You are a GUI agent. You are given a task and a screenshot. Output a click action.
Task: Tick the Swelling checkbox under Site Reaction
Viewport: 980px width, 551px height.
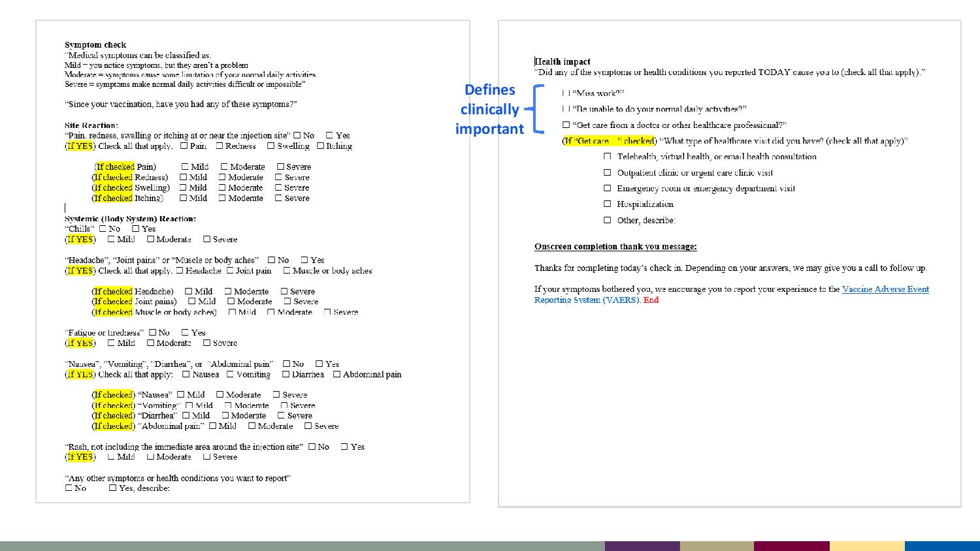(270, 146)
